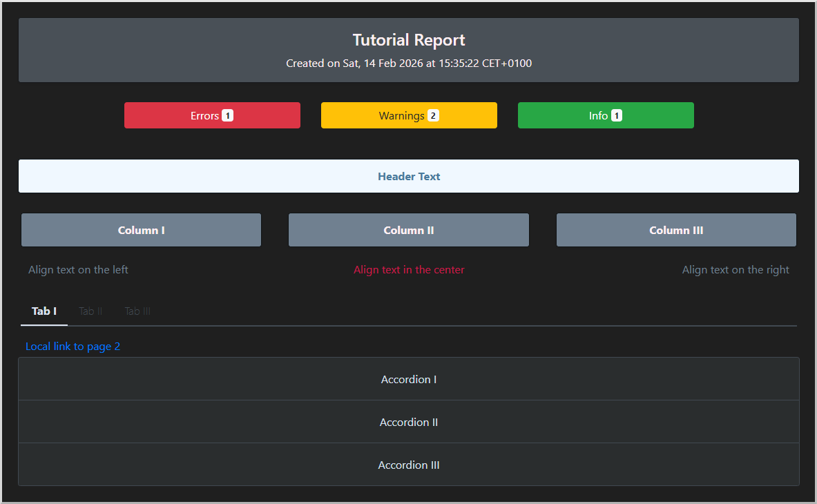817x504 pixels.
Task: Expand the Accordion I section
Action: (x=409, y=379)
